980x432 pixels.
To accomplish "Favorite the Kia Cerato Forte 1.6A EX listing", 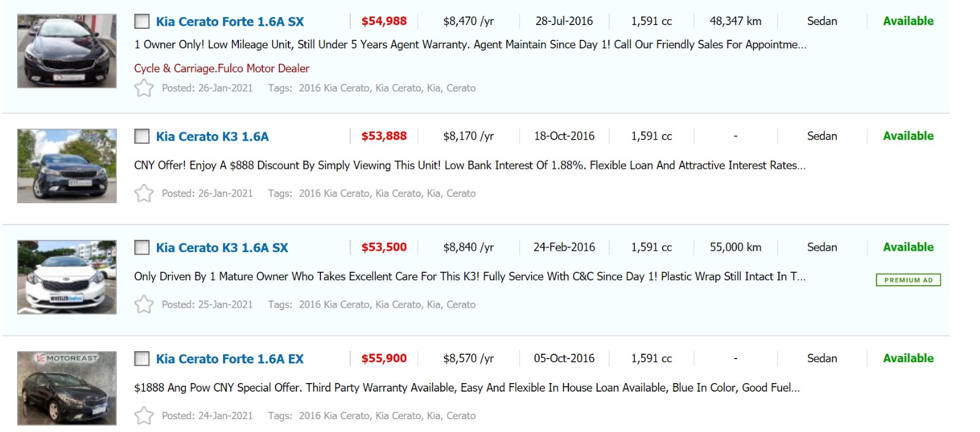I will point(144,416).
